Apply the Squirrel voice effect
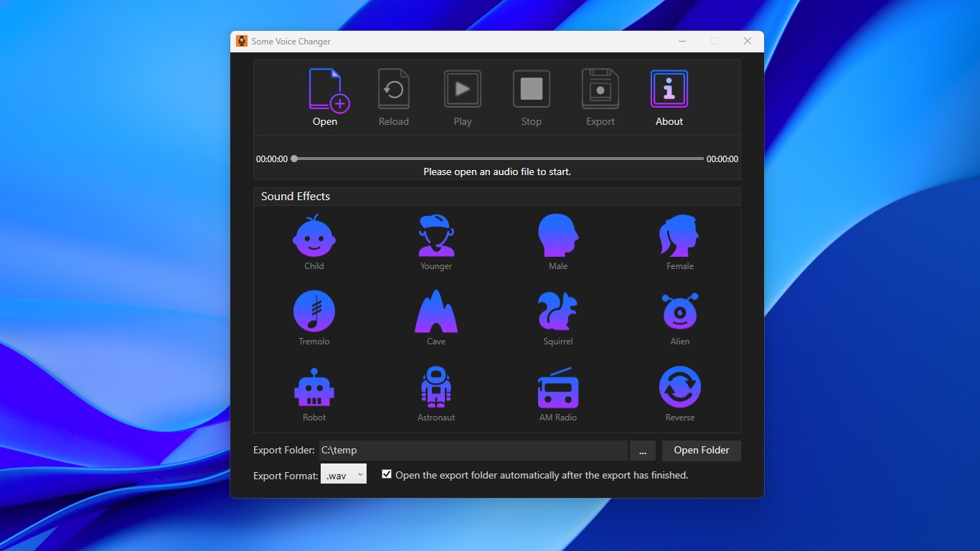 pos(558,316)
